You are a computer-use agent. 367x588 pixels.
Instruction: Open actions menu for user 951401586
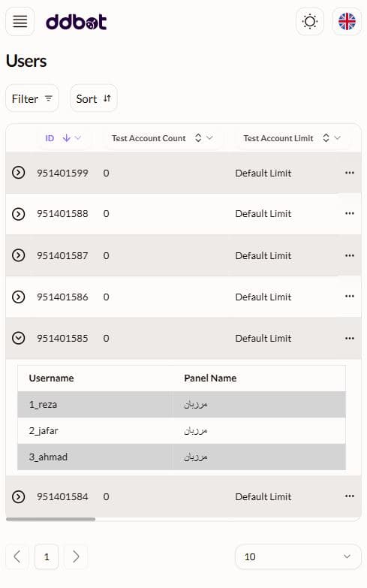(350, 296)
